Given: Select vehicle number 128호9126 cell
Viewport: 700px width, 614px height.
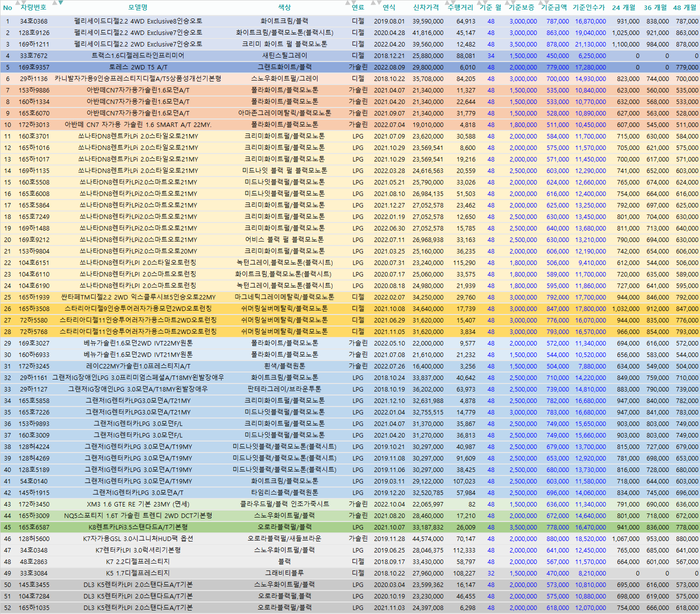Looking at the screenshot, I should coord(33,33).
